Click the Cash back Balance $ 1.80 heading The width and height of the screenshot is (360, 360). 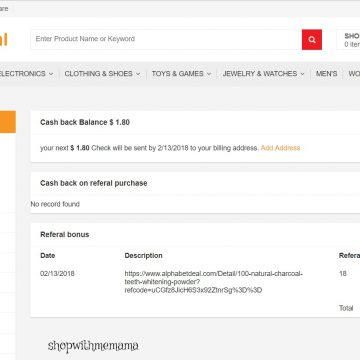(85, 122)
